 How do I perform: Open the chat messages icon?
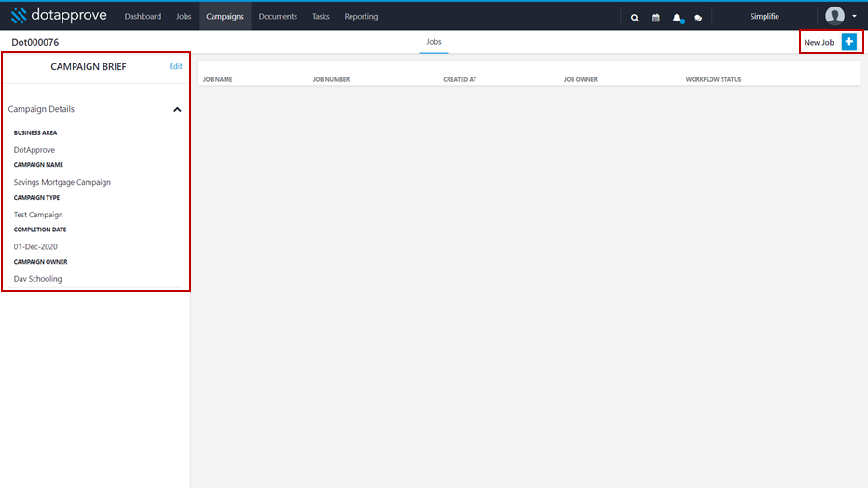(x=698, y=18)
